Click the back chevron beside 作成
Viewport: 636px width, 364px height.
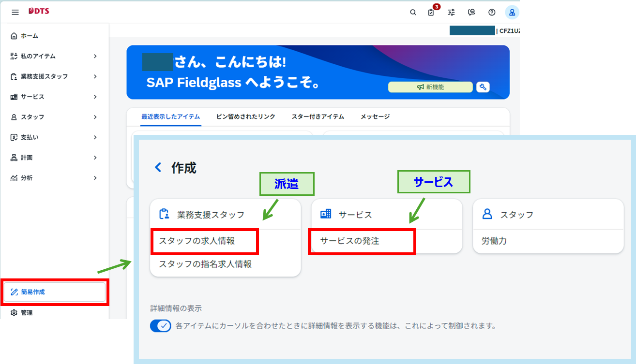click(x=158, y=168)
